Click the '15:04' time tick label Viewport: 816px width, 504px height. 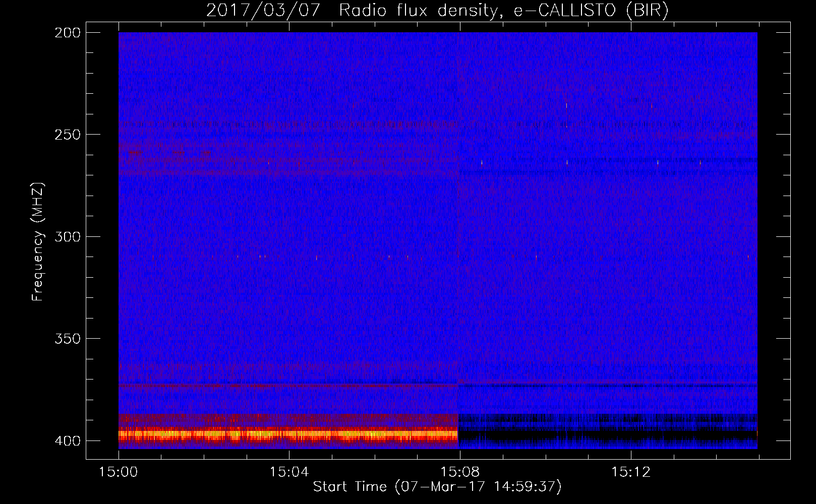pos(289,472)
